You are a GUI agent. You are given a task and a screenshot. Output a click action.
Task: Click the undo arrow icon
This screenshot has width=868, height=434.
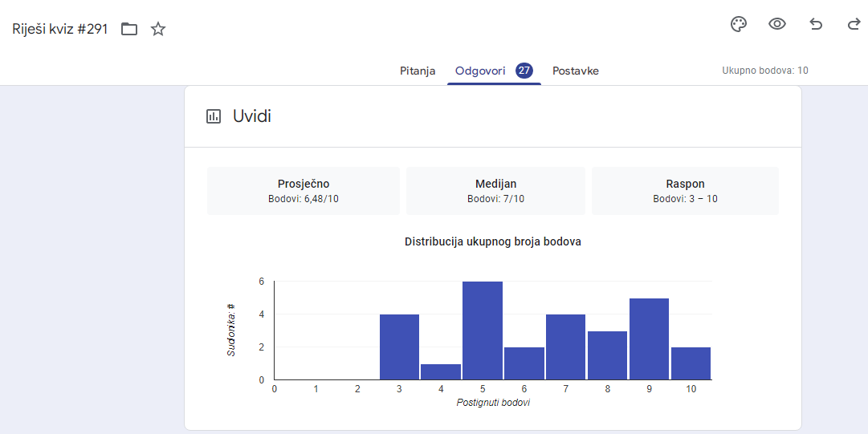pyautogui.click(x=816, y=24)
